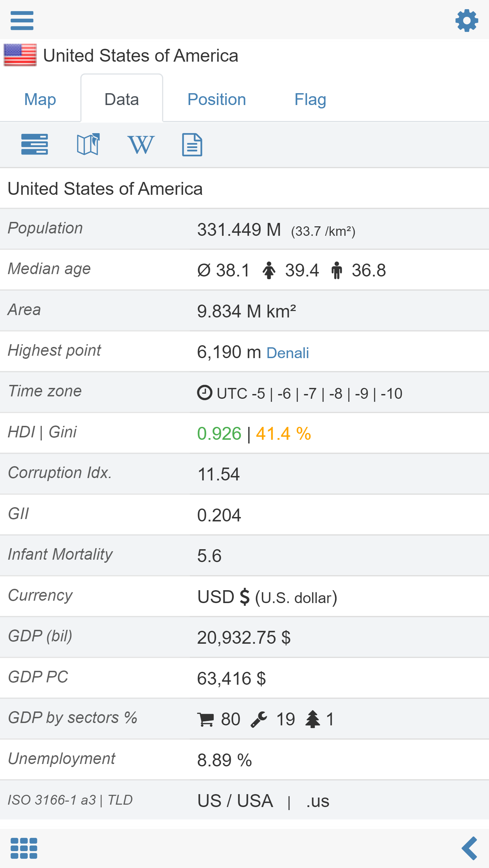This screenshot has height=868, width=489.
Task: Switch to the Position tab
Action: (x=216, y=99)
